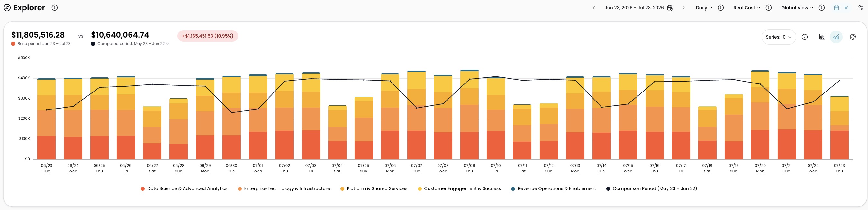The height and width of the screenshot is (210, 868).
Task: Go to the next date range
Action: click(683, 8)
